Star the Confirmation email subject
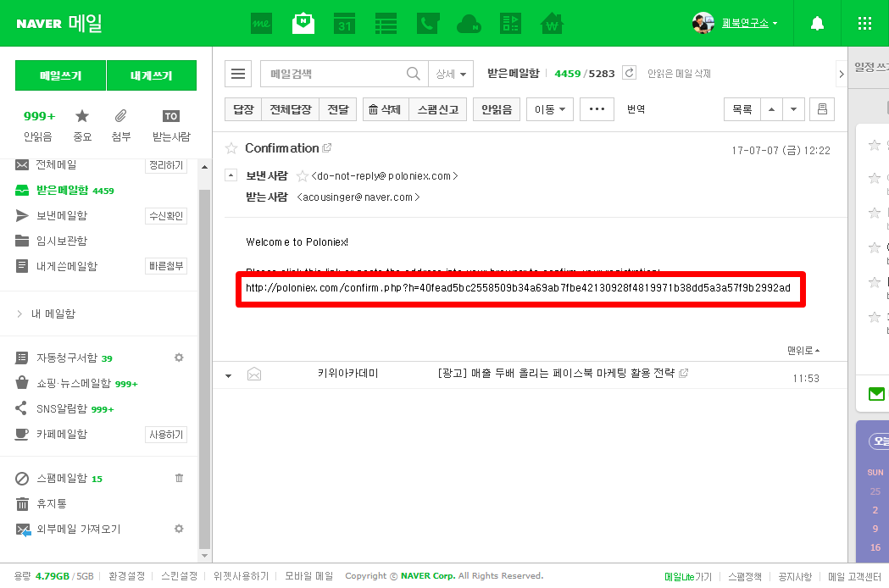This screenshot has width=889, height=588. click(231, 148)
